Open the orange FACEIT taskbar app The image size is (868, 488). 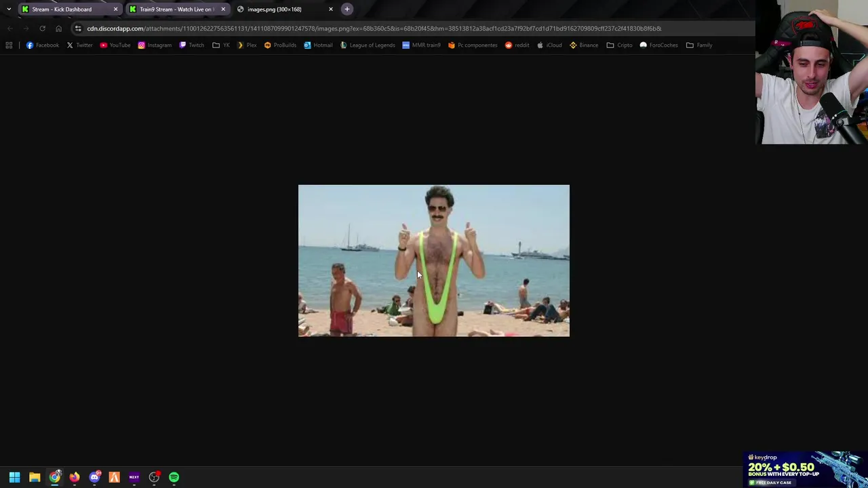click(114, 477)
